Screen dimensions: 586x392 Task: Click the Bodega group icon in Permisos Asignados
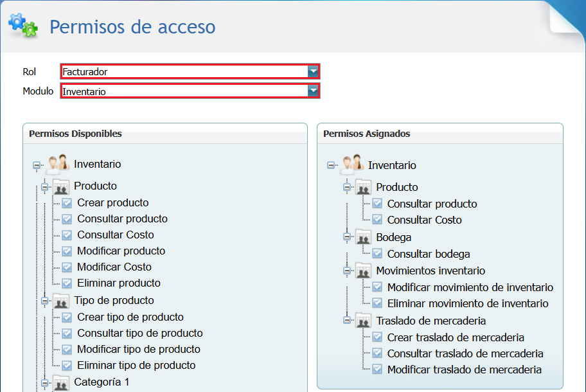363,236
